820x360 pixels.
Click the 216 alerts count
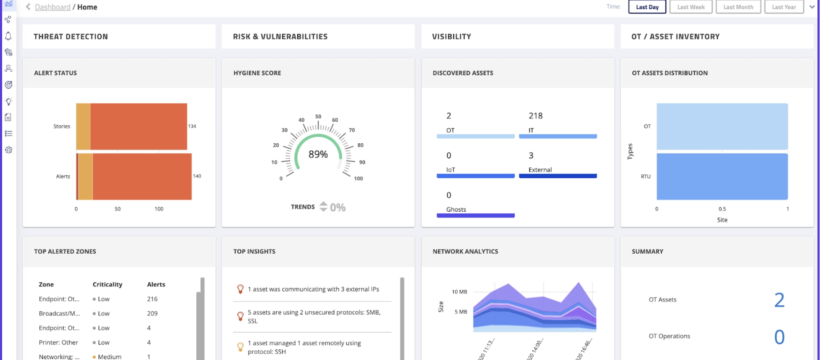(x=153, y=299)
